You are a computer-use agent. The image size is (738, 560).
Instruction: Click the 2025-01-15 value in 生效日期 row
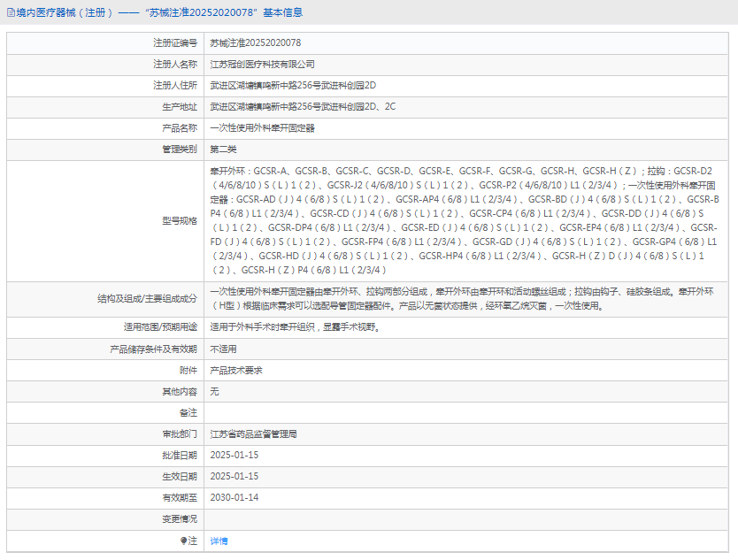[x=234, y=476]
